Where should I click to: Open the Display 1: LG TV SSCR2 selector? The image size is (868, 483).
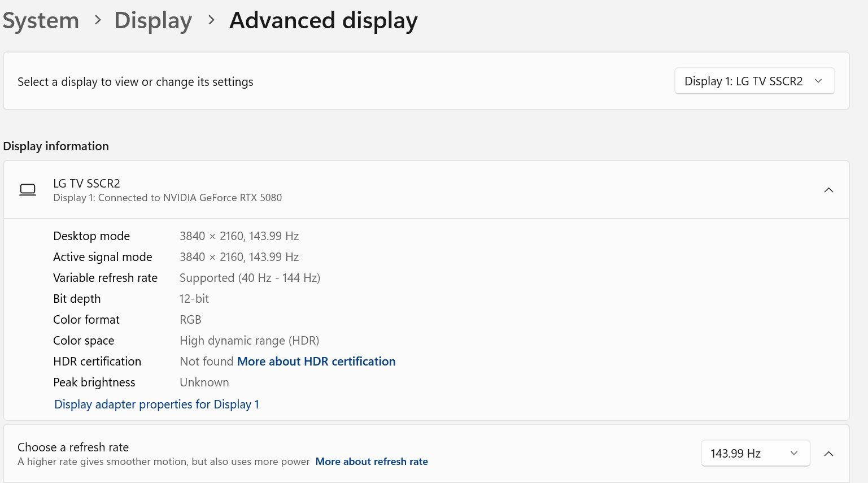[754, 81]
